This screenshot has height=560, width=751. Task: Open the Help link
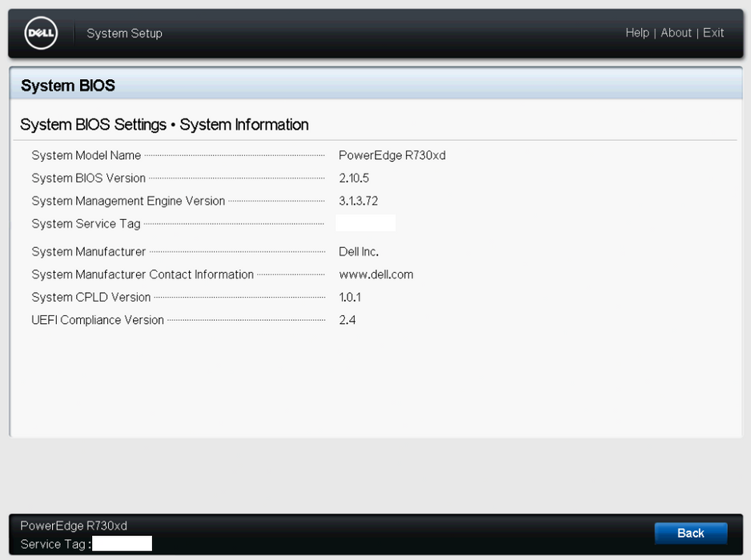click(637, 33)
